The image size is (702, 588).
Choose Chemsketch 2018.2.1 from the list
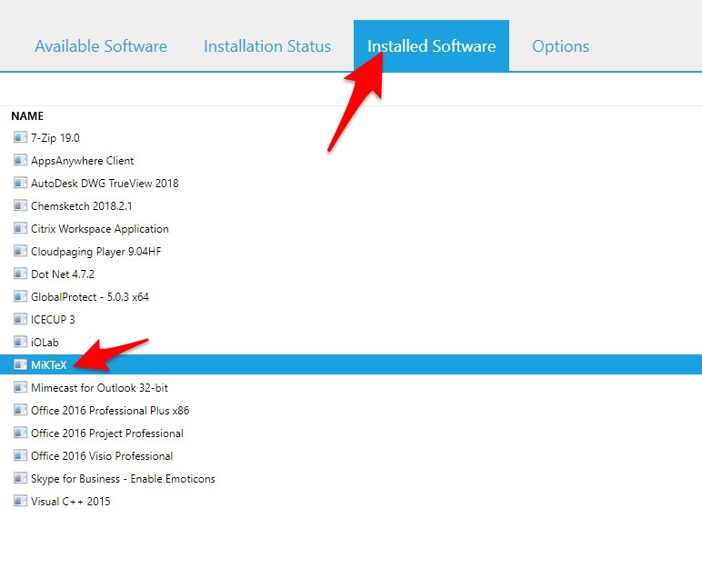(x=82, y=205)
